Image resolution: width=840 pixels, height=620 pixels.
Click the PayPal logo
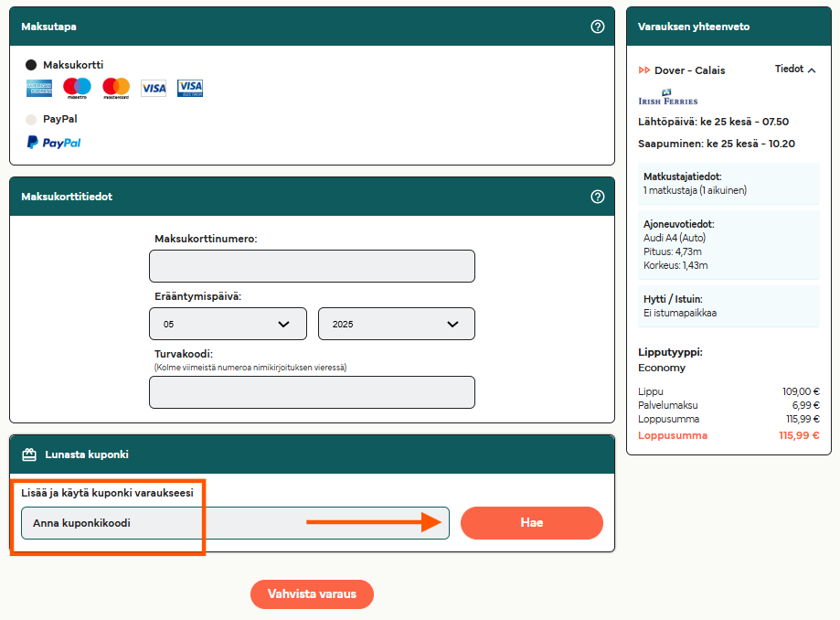[x=54, y=143]
